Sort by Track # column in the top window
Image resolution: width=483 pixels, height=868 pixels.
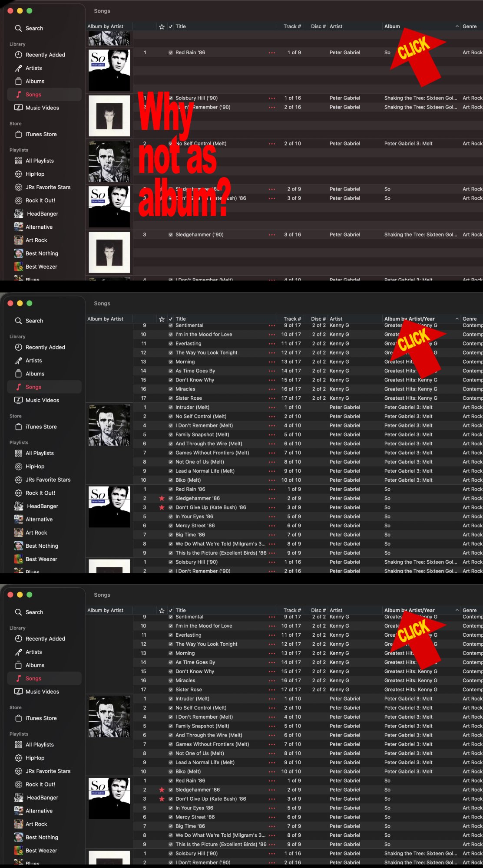(292, 26)
